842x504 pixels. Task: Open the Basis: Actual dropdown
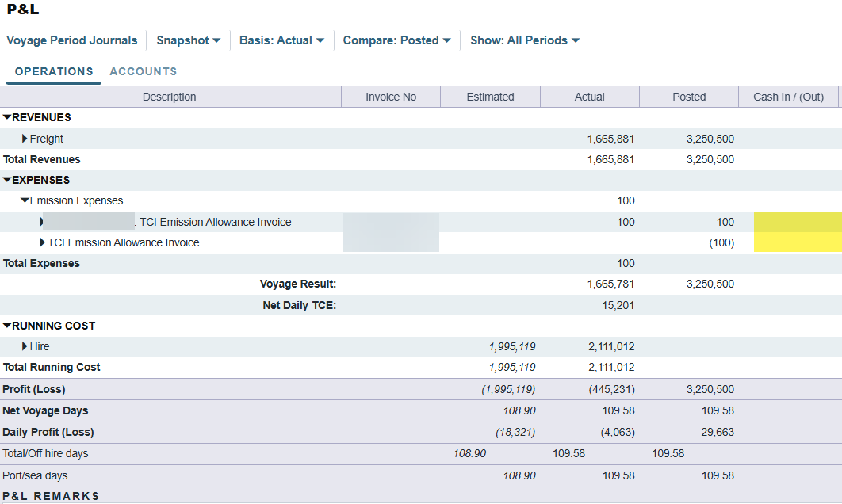coord(281,40)
